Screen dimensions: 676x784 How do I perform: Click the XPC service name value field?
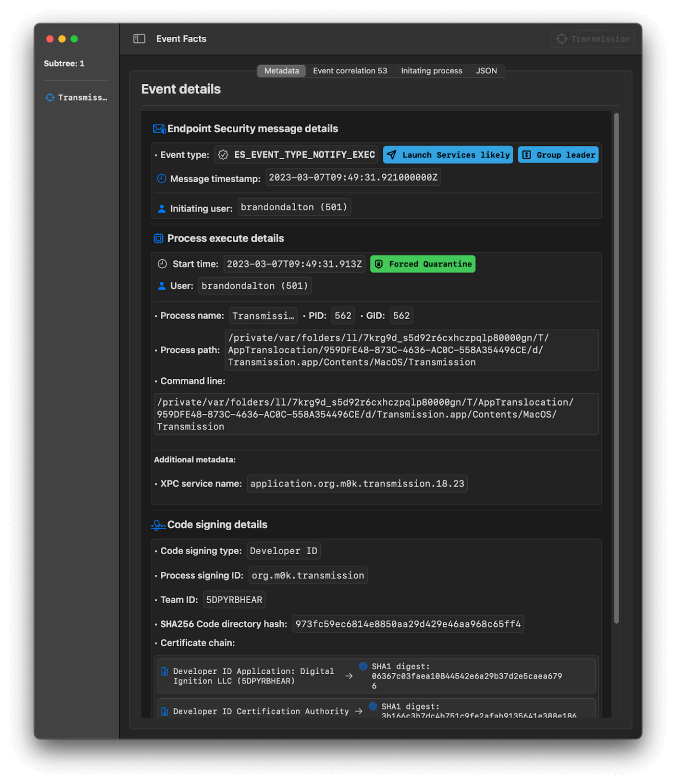(357, 484)
